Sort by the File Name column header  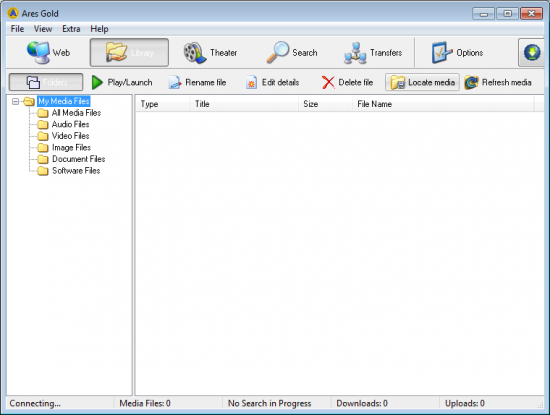tap(443, 104)
